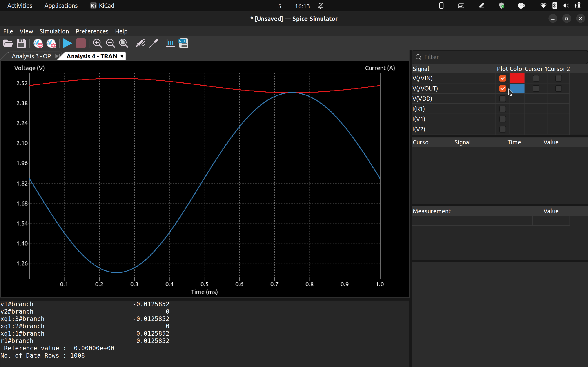Click the Save workbook floppy icon
The height and width of the screenshot is (367, 588).
click(x=21, y=43)
